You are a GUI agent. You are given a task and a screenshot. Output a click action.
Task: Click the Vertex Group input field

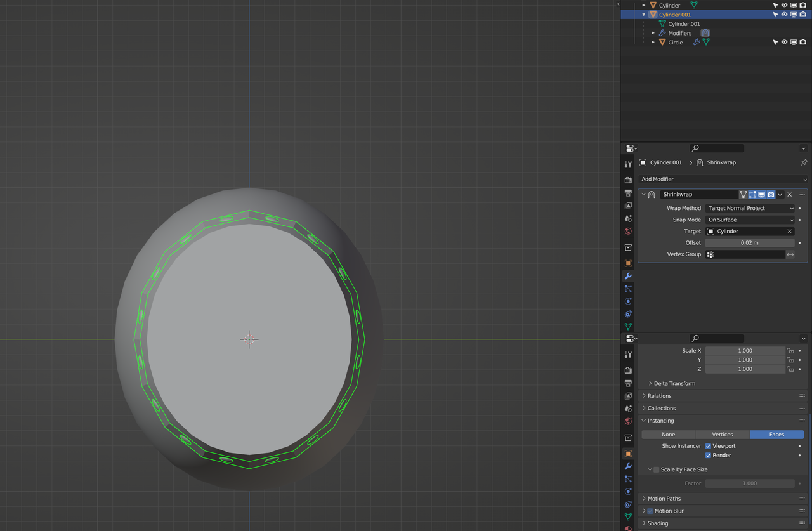tap(749, 254)
